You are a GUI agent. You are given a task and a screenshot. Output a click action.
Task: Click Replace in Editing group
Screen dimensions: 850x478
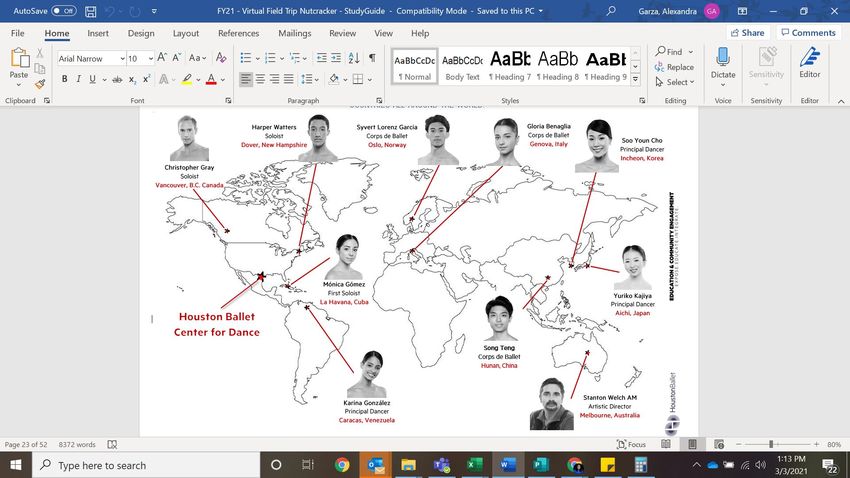(674, 67)
